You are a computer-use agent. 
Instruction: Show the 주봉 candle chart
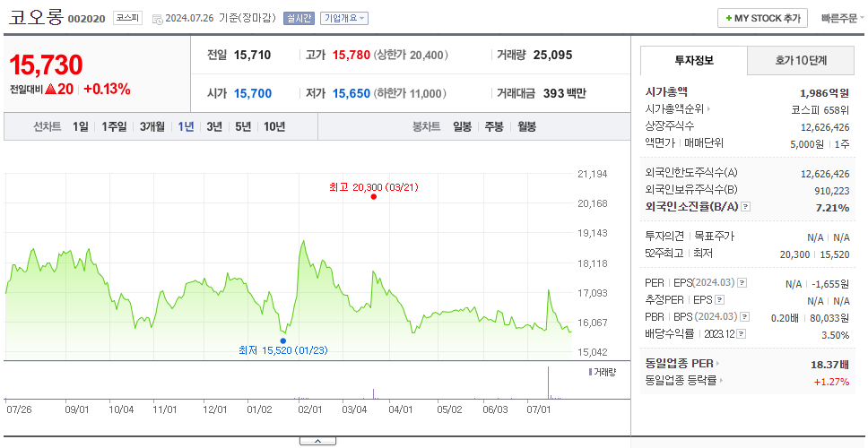494,126
